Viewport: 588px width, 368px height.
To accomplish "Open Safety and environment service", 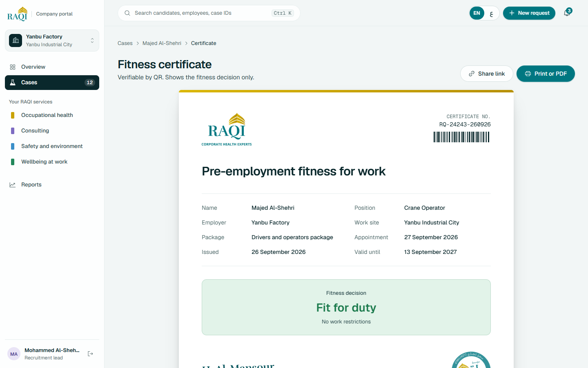I will point(52,146).
